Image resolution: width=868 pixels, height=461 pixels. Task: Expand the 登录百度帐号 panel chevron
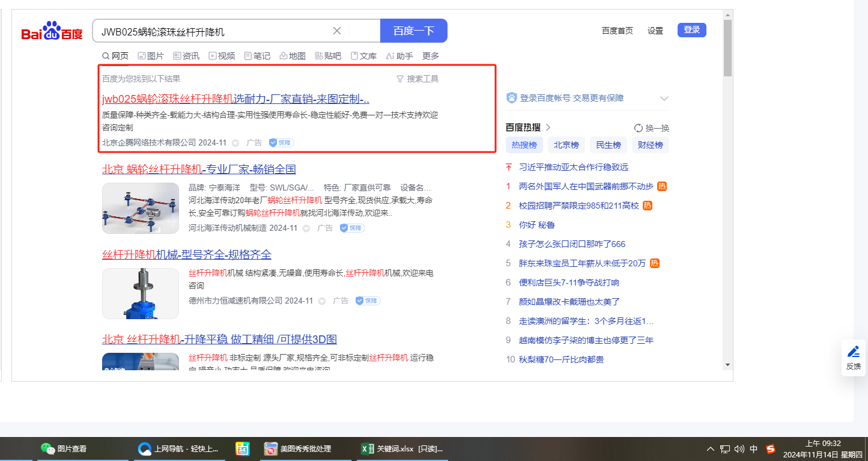(664, 98)
